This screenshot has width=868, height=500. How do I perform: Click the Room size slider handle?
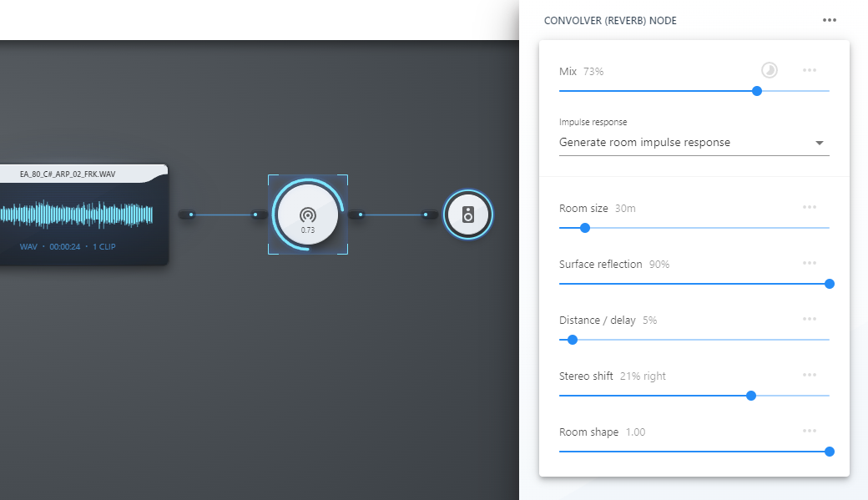tap(584, 228)
